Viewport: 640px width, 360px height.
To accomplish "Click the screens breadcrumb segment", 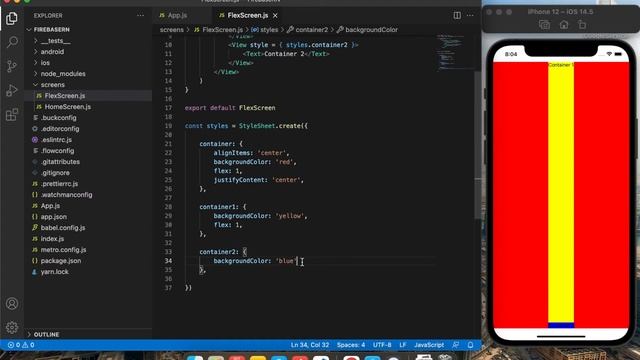I will (x=171, y=30).
